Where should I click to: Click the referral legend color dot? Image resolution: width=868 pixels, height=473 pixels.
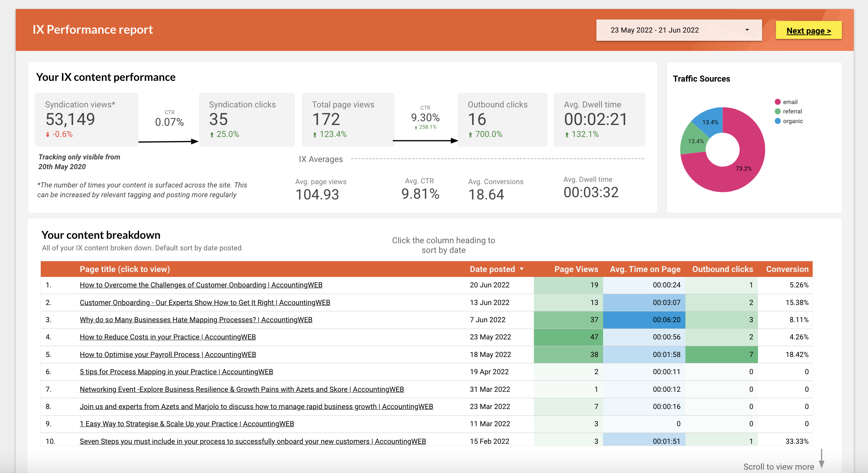(778, 112)
